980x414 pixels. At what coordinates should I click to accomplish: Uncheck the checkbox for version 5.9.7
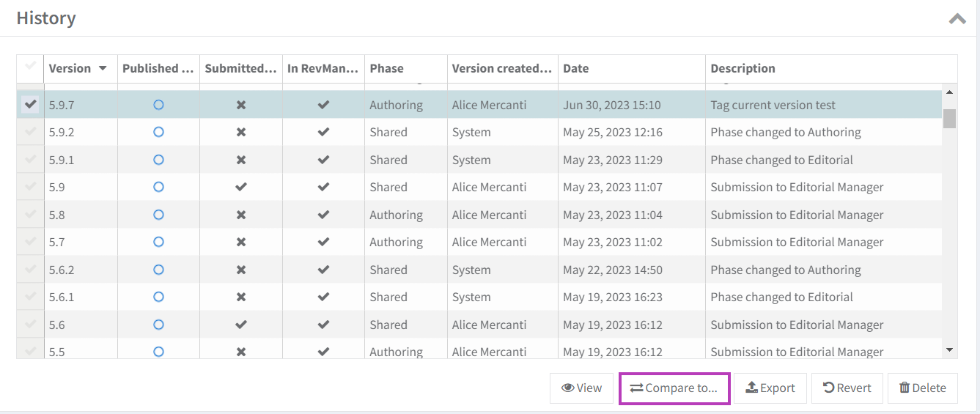click(30, 105)
